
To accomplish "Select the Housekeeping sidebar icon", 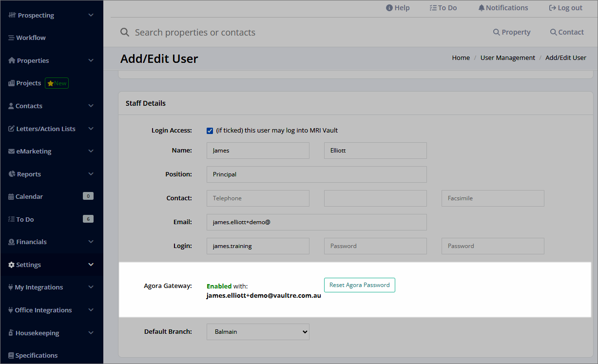I will pos(11,333).
